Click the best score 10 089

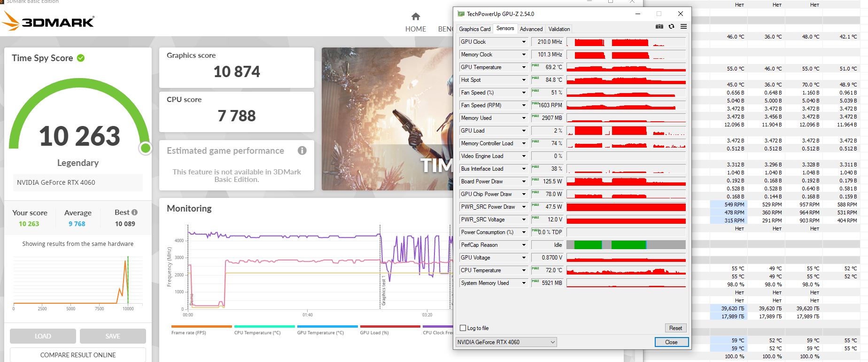point(125,224)
